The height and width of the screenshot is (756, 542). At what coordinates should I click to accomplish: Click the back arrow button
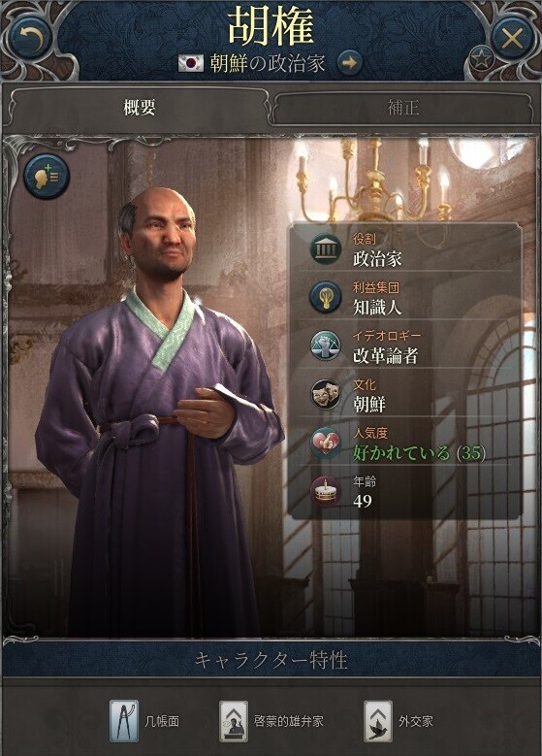32,38
